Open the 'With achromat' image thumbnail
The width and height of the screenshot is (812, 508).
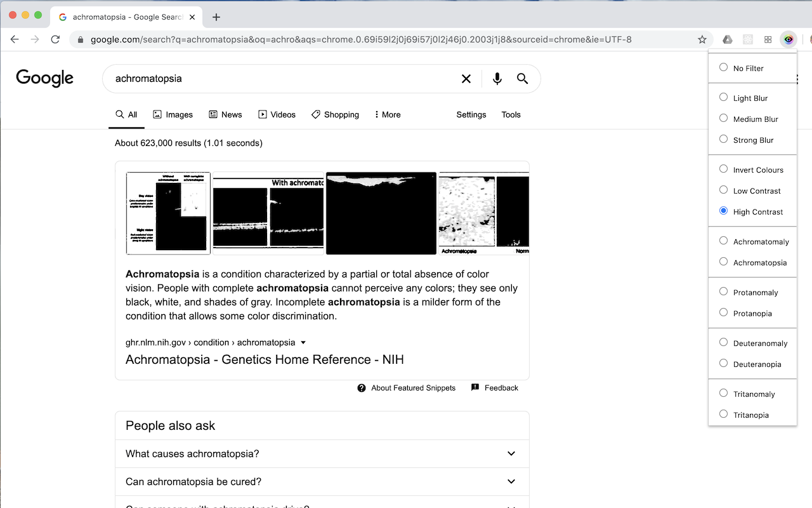268,213
